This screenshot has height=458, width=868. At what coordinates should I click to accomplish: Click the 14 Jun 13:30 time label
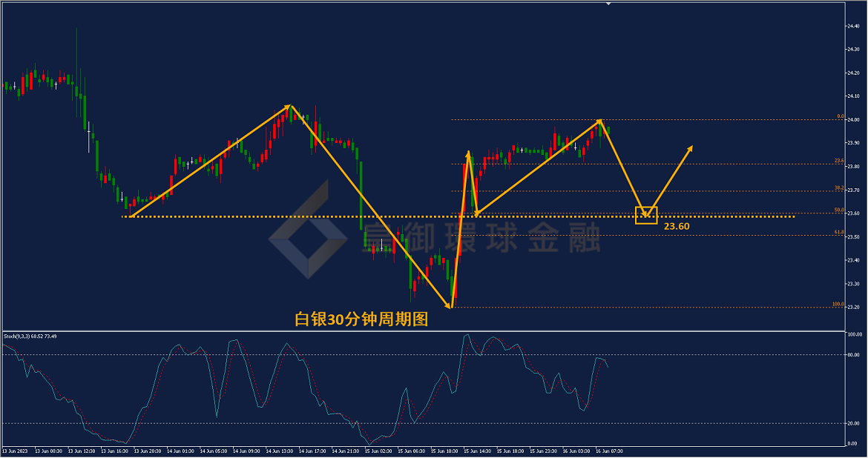280,451
